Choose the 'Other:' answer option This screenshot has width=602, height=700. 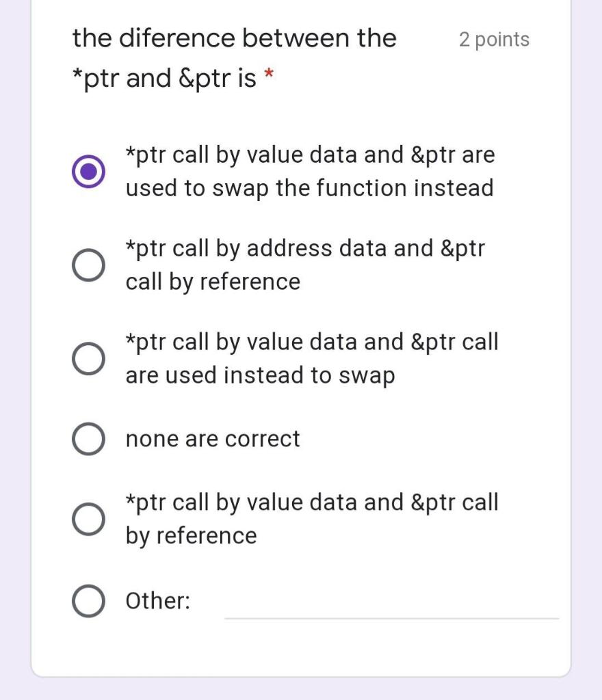(x=88, y=600)
